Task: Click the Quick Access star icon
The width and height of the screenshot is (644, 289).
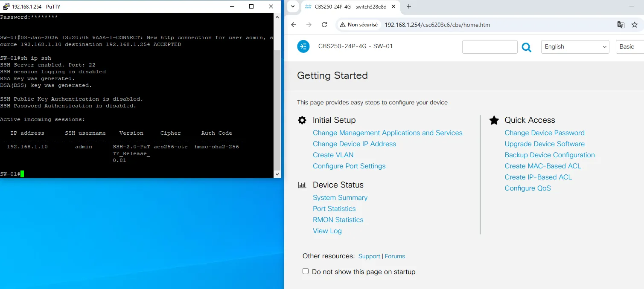Action: [494, 120]
